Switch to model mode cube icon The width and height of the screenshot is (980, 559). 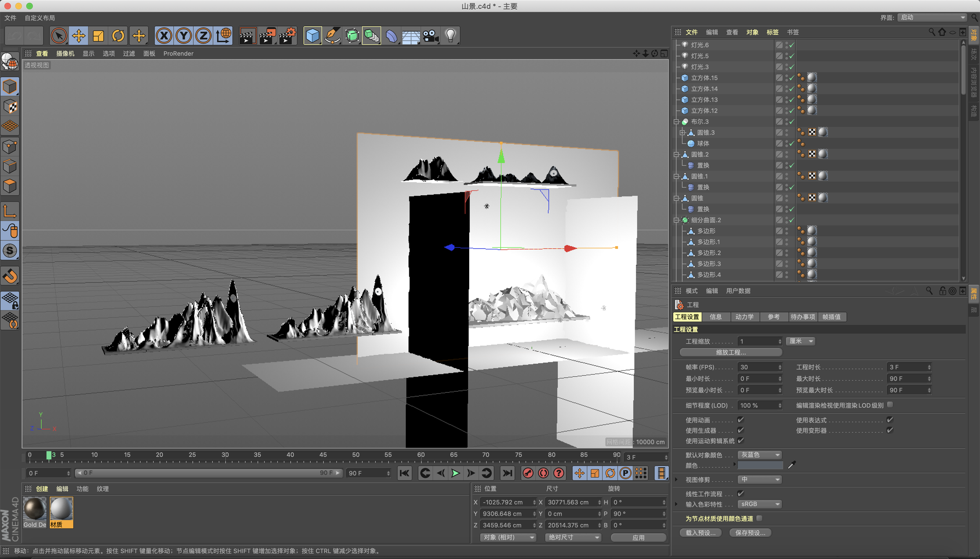(10, 87)
